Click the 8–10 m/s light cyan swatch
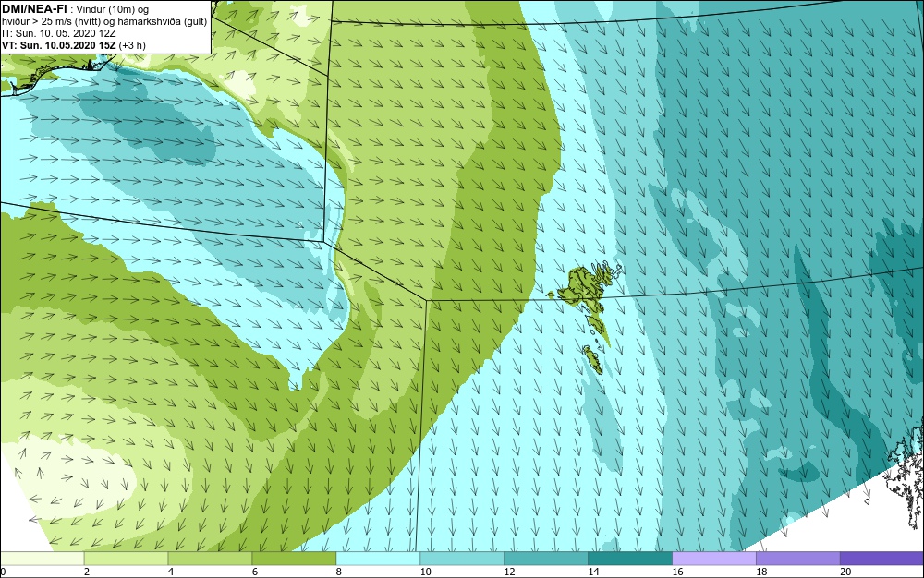924x578 pixels. (378, 559)
